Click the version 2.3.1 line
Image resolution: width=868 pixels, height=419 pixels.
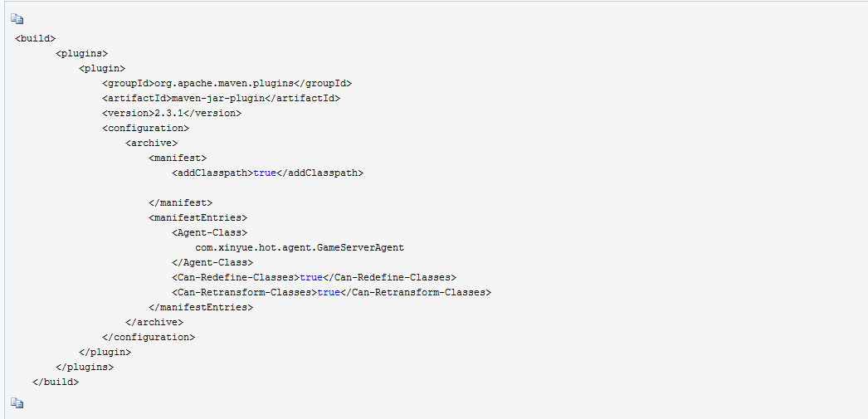[172, 114]
